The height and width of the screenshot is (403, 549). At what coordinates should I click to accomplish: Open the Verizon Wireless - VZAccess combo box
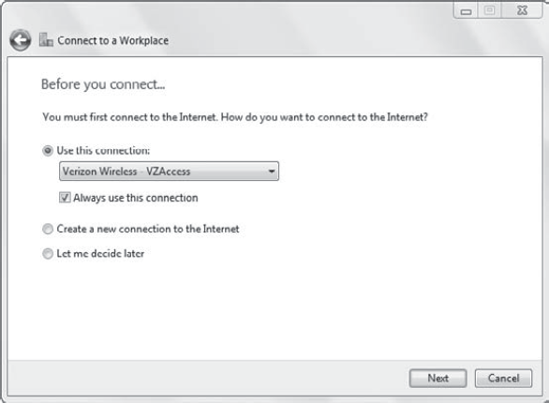169,171
